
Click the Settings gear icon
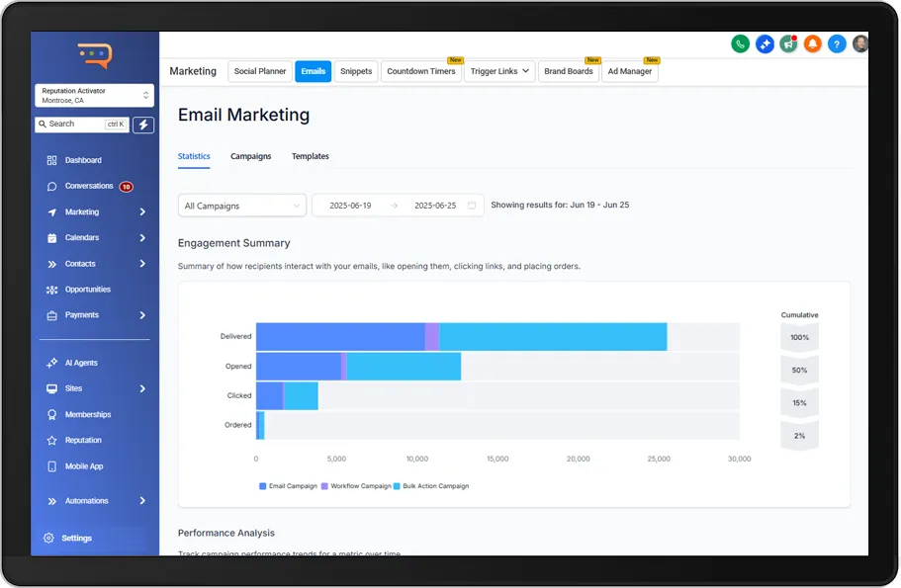pos(48,538)
